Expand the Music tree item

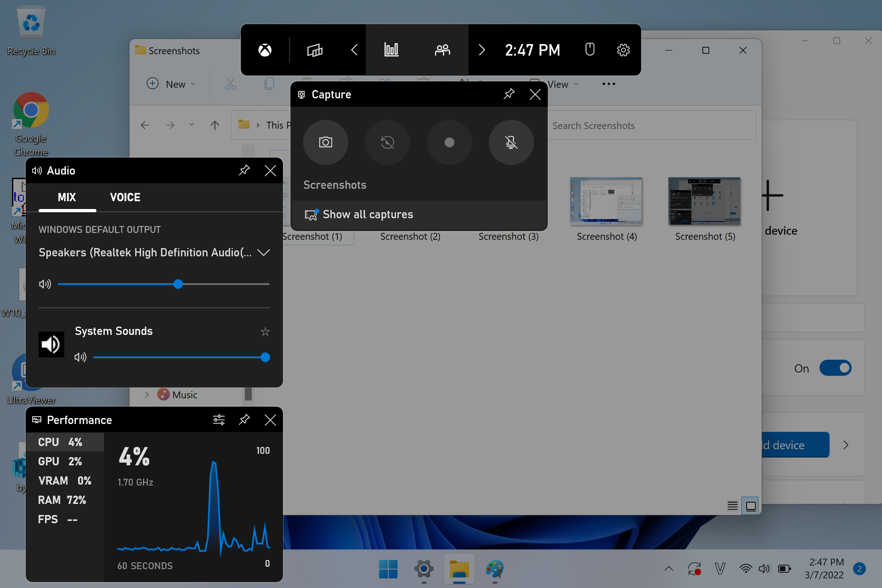(147, 395)
